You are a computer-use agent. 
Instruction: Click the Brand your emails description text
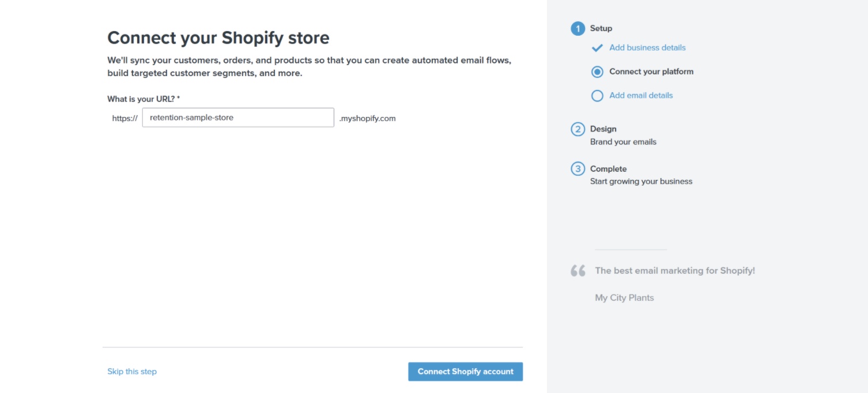tap(623, 142)
